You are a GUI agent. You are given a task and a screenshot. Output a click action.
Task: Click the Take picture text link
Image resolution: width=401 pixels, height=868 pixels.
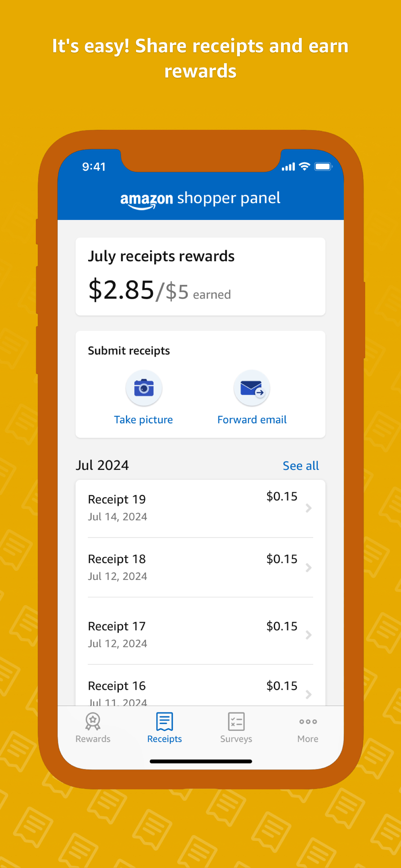click(x=143, y=419)
